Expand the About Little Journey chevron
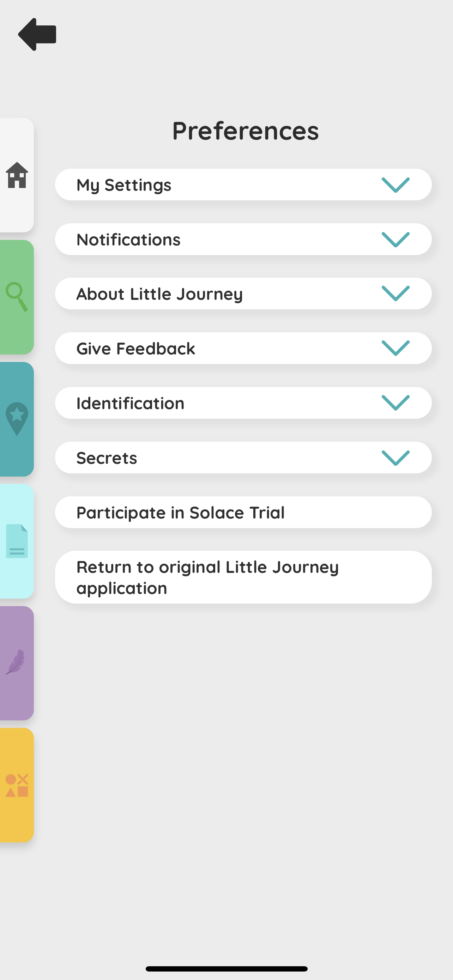453x980 pixels. 395,294
